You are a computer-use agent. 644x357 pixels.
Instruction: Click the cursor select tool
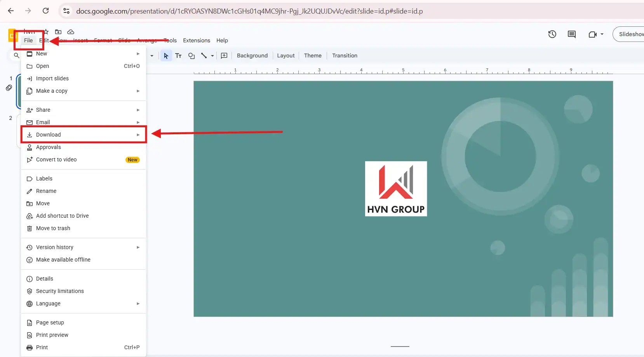pos(166,55)
